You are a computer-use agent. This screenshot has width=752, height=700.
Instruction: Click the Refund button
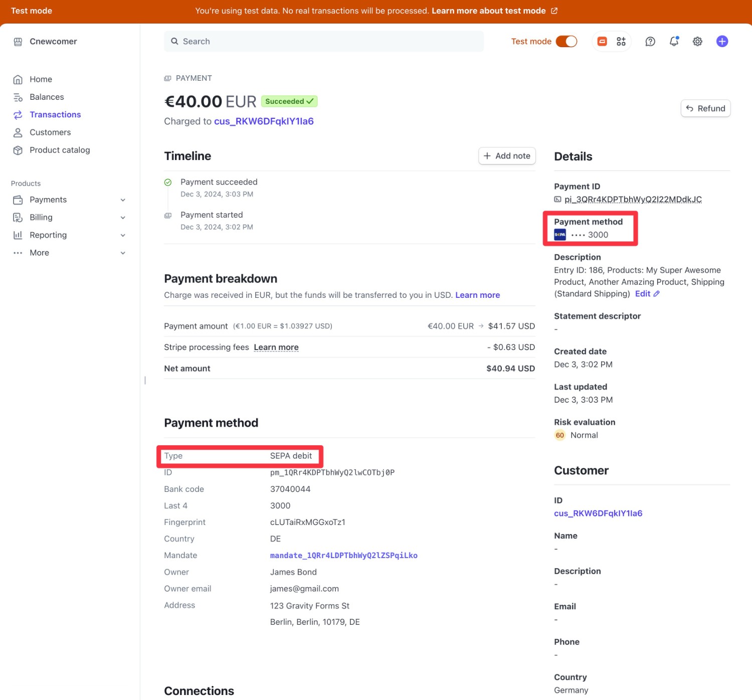pyautogui.click(x=705, y=108)
